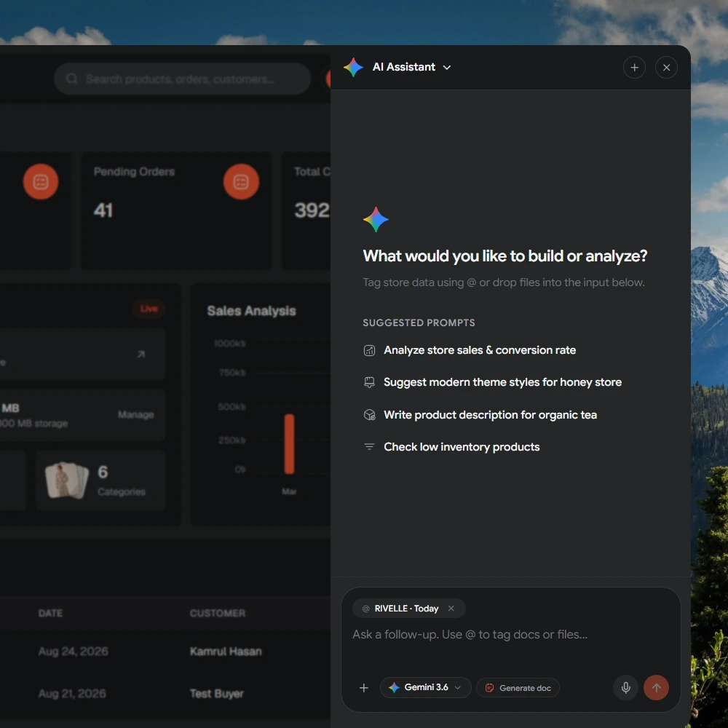
Task: Click the Sales Analysis heading
Action: (x=251, y=311)
